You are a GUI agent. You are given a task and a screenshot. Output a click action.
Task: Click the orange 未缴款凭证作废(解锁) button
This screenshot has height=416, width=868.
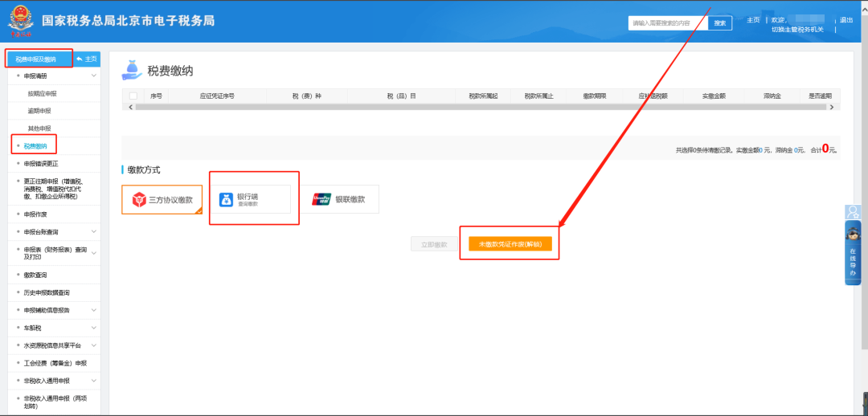tap(510, 244)
